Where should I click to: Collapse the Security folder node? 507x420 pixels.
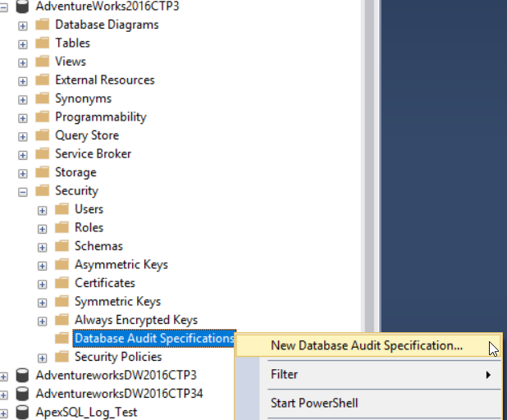23,191
